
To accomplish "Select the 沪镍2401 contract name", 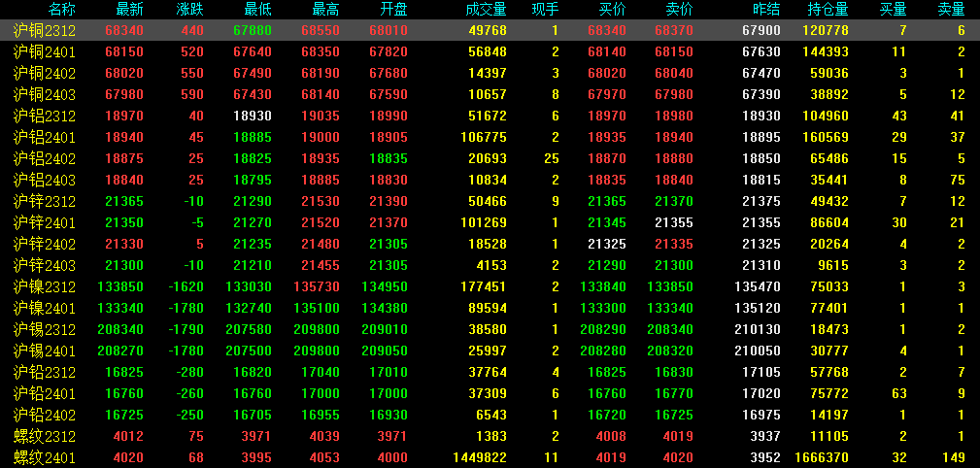I will tap(45, 308).
